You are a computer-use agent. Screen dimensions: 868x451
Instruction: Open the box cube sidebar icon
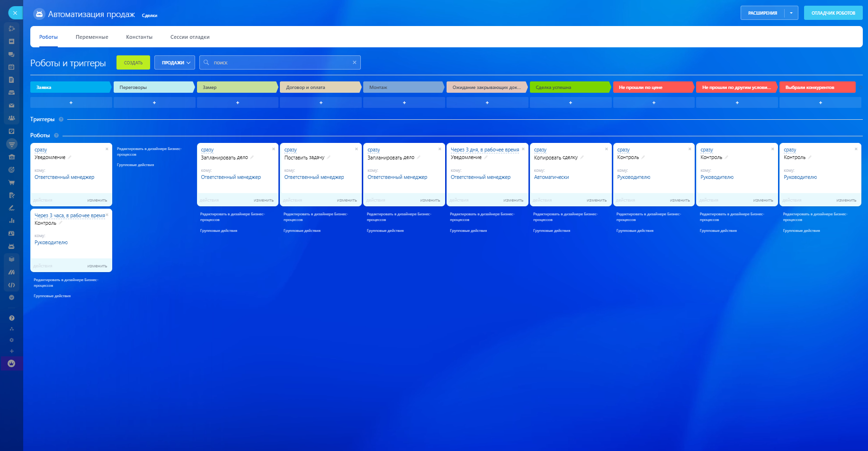(12, 259)
